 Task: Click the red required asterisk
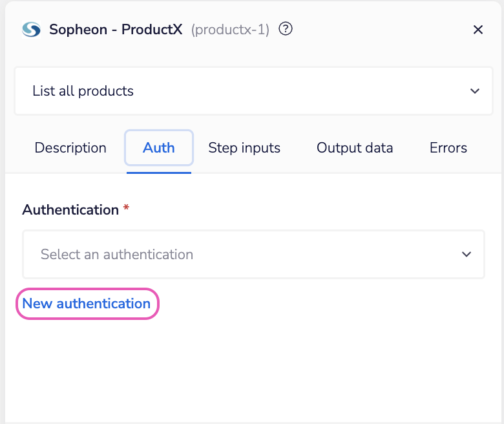tap(126, 209)
